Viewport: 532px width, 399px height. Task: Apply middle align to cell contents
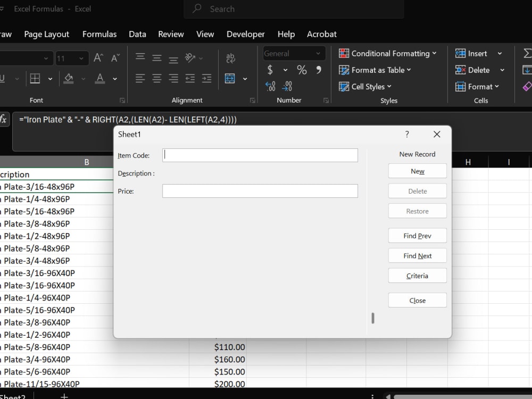157,58
